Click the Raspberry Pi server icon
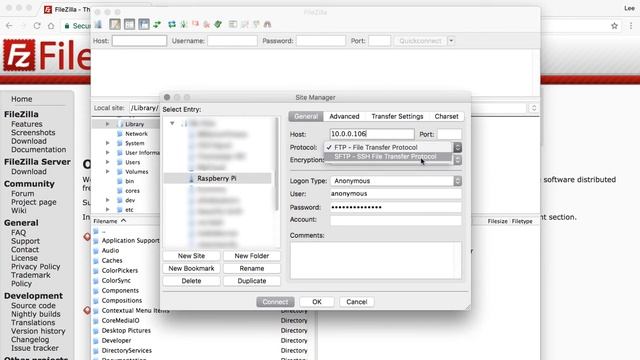Image resolution: width=640 pixels, height=360 pixels. 191,178
